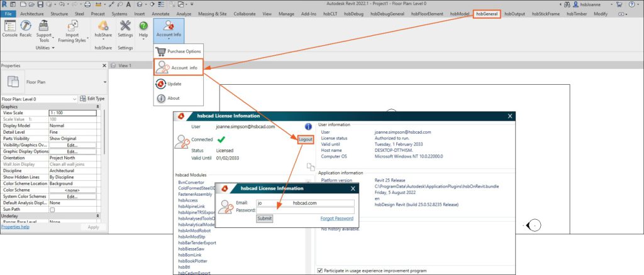Click the binoculars search icon in title bar

pyautogui.click(x=567, y=4)
